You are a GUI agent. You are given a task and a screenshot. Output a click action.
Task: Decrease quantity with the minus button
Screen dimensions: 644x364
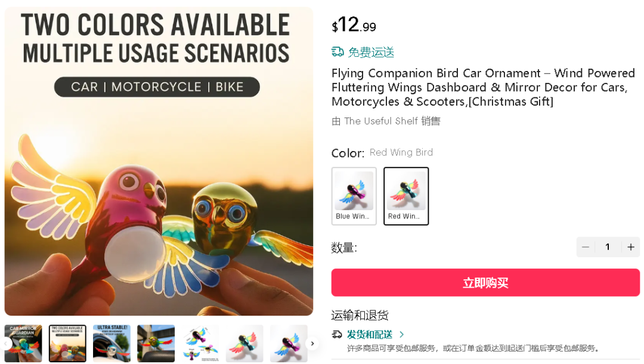[586, 247]
